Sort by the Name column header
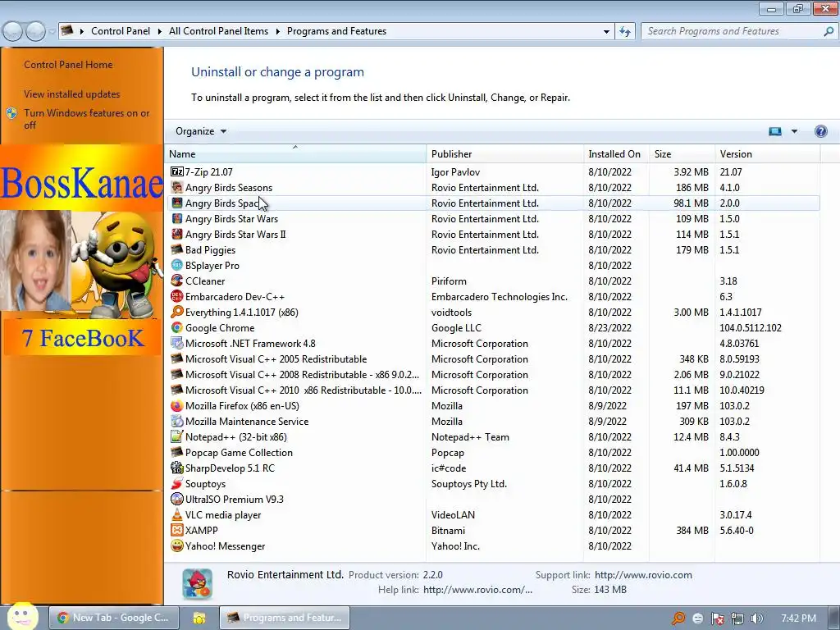 coord(295,153)
